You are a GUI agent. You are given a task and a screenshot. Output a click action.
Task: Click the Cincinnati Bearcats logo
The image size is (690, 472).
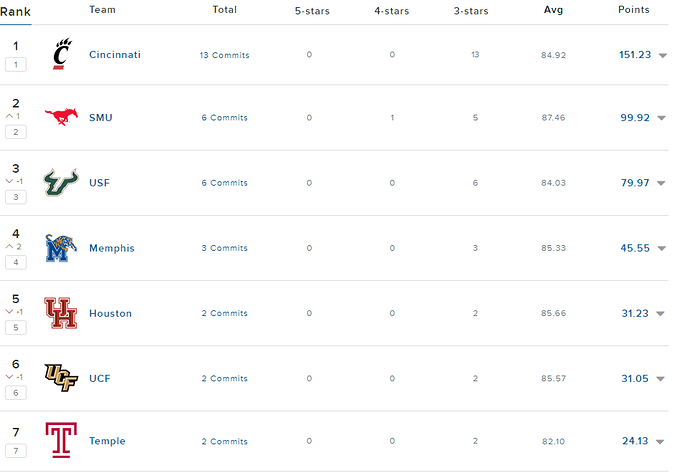(x=62, y=54)
